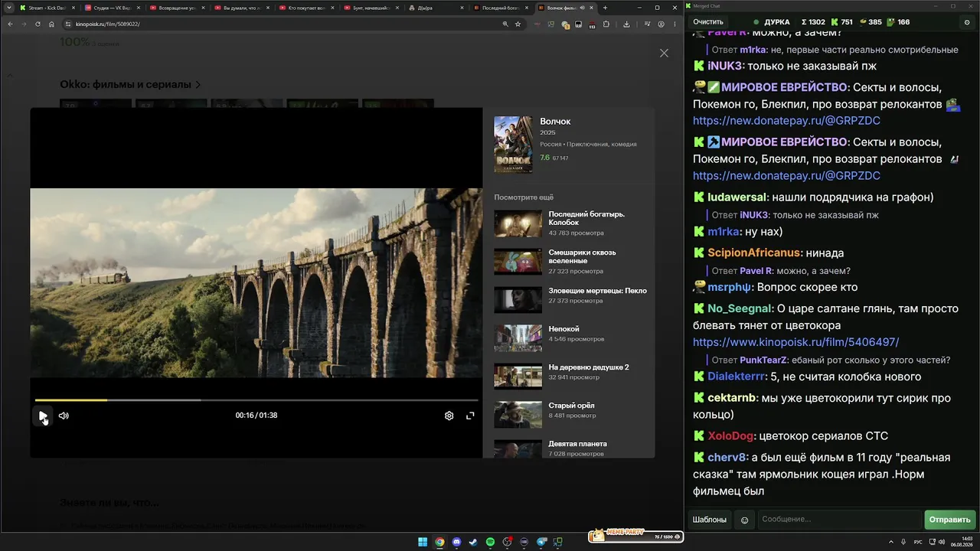Viewport: 980px width, 551px height.
Task: Mute the Волчок tab audio icon
Action: pos(583,8)
